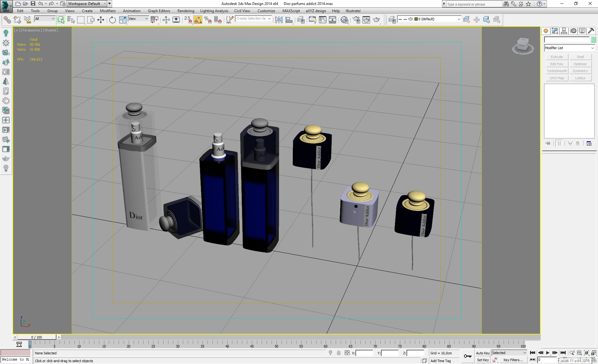This screenshot has width=598, height=364.
Task: Open the reference coordinate View dropdown
Action: [x=138, y=19]
